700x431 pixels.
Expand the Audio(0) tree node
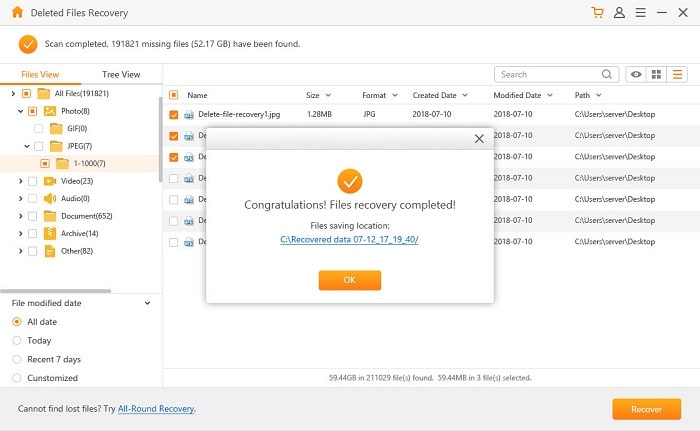(21, 198)
